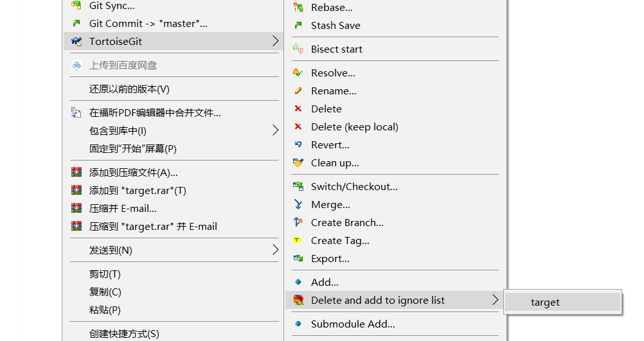Viewport: 644px width, 341px height.
Task: Click the Create Tag yellow icon
Action: click(x=298, y=241)
